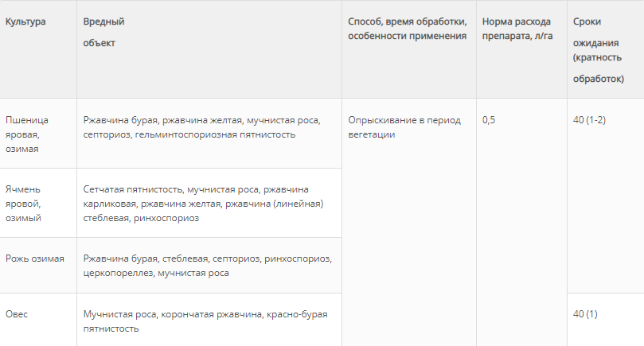The image size is (644, 346).
Task: Select the 40 (1) value for oats
Action: tap(585, 314)
